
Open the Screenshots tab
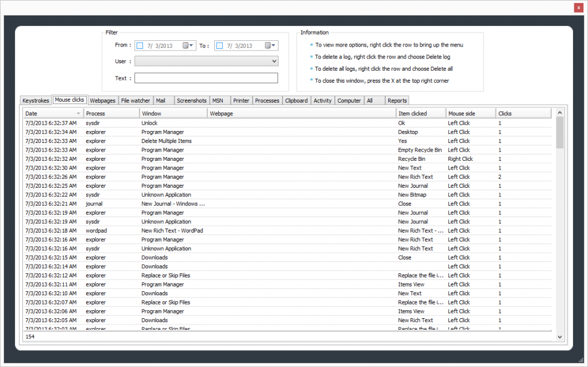191,101
